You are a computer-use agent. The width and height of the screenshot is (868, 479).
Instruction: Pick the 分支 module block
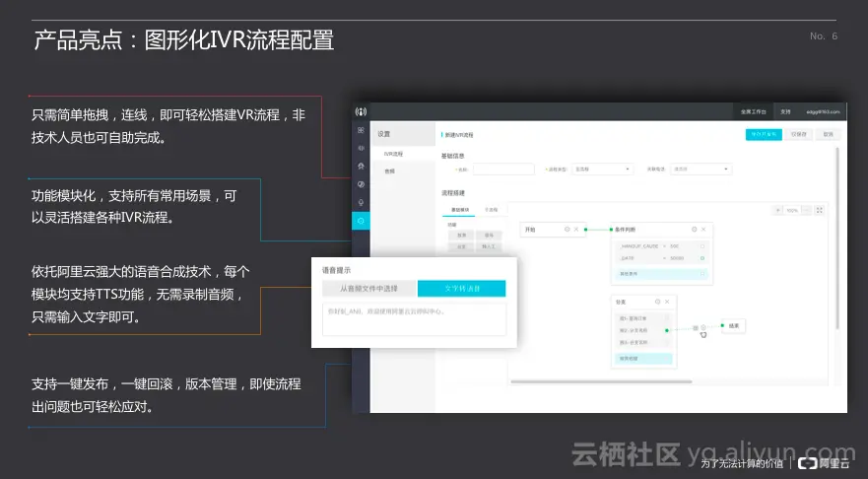click(462, 247)
